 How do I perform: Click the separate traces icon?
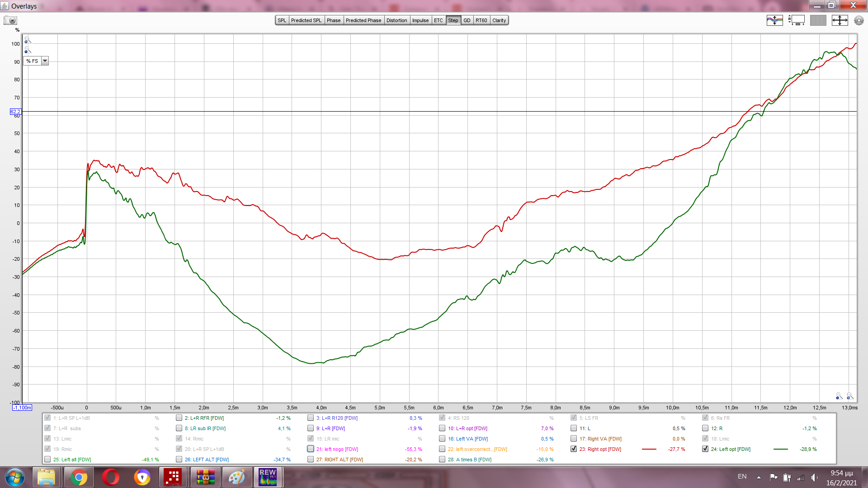[x=774, y=20]
